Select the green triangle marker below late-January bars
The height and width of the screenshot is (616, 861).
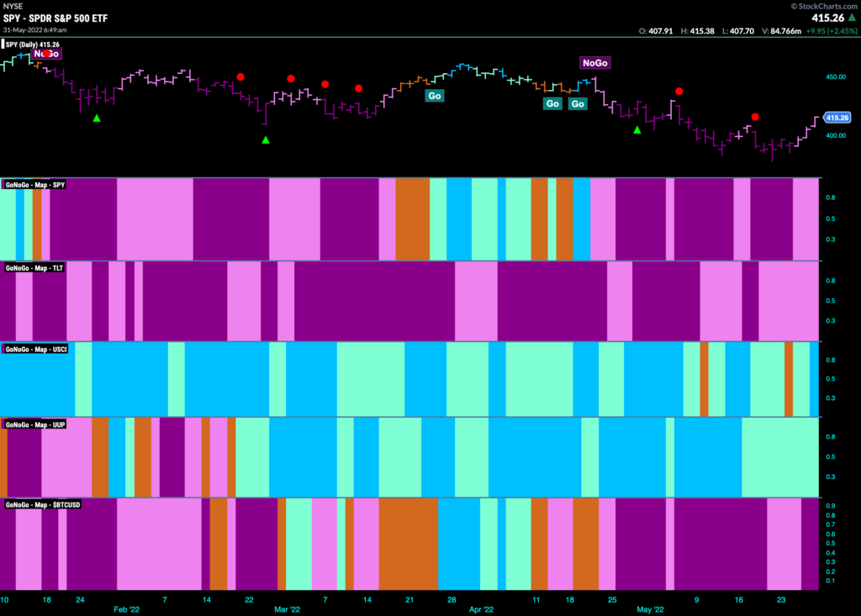97,118
